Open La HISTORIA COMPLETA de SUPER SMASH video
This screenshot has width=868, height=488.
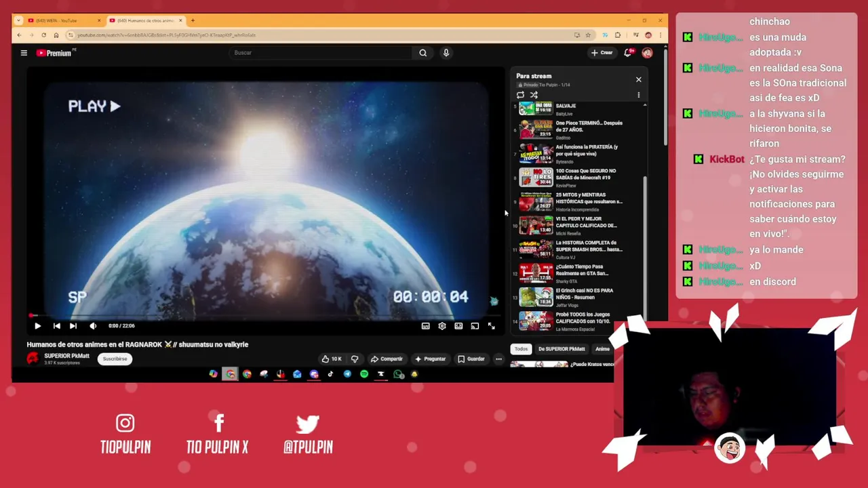coord(576,249)
